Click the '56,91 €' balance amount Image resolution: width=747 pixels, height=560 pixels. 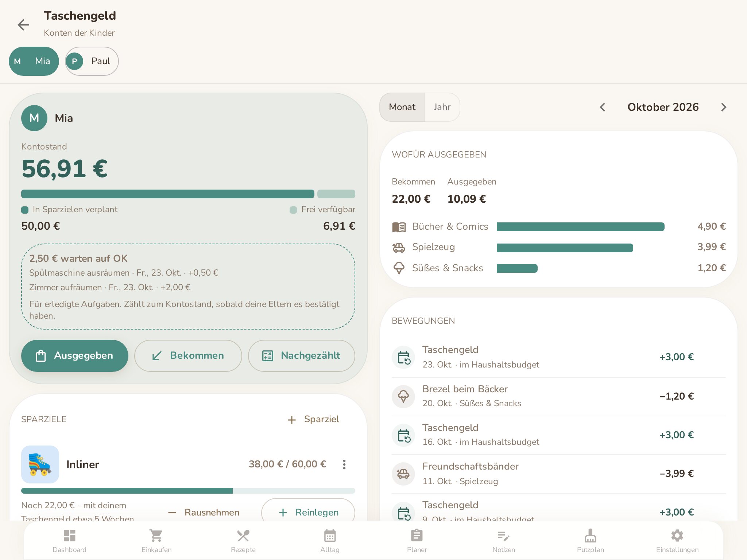tap(65, 169)
